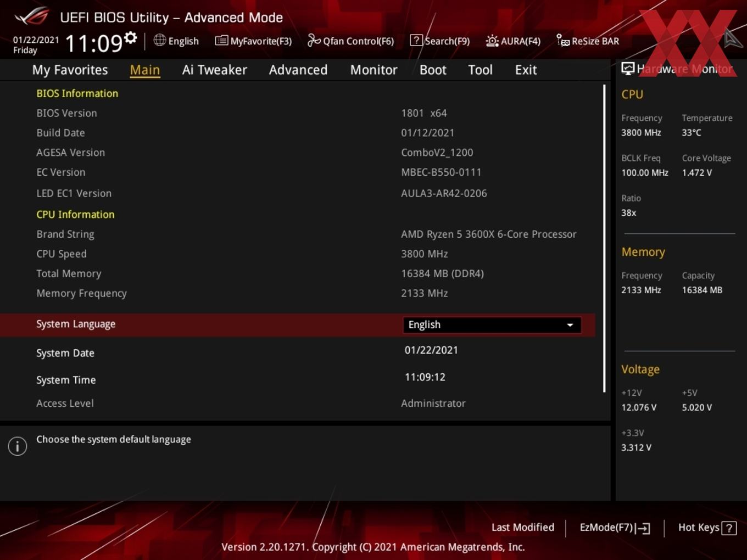This screenshot has height=560, width=747.
Task: Click BCLK Freq 100.00 MHz reading
Action: [645, 172]
